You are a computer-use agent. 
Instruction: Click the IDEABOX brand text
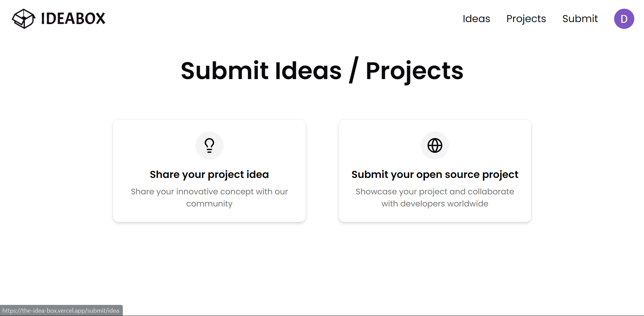(x=73, y=18)
